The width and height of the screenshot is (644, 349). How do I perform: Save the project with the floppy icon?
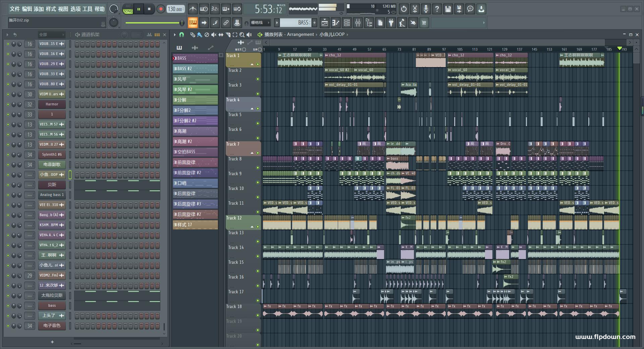[448, 9]
